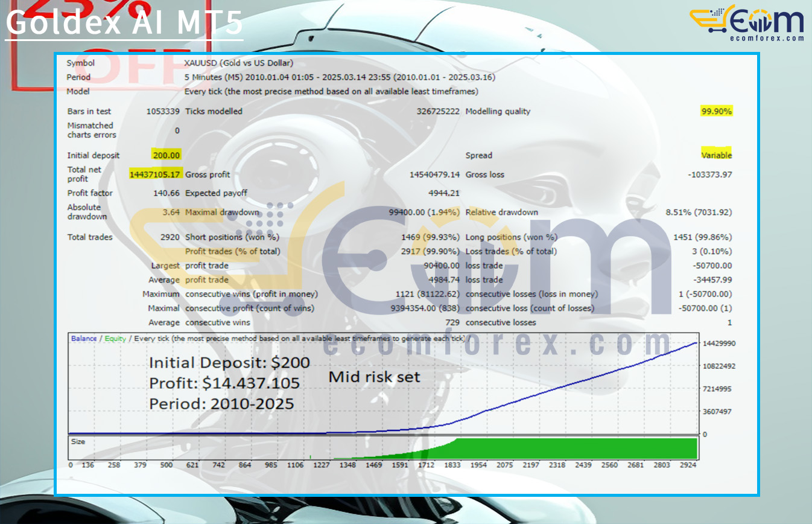Click the "Ticks modelled" label

(214, 111)
